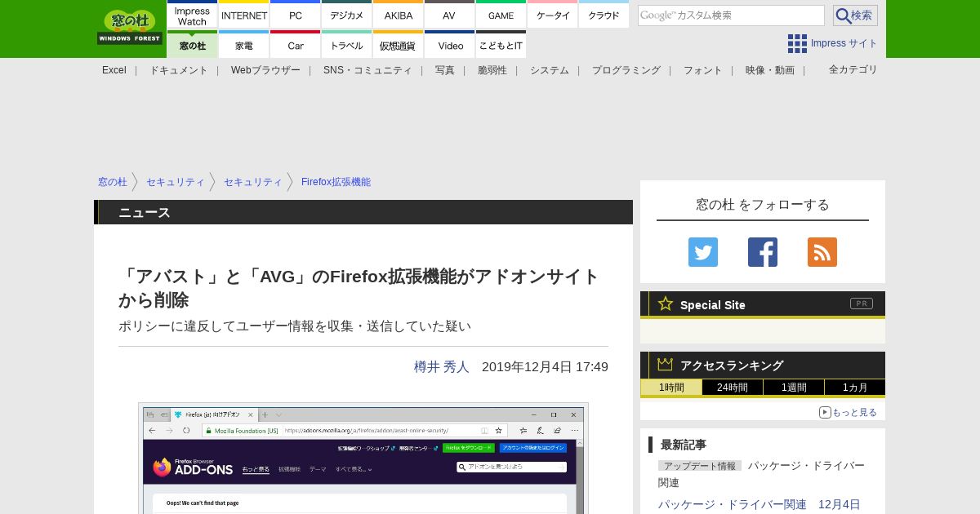Select the 窓の杜 site tab
Screen dimensions: 980x514
pos(192,45)
